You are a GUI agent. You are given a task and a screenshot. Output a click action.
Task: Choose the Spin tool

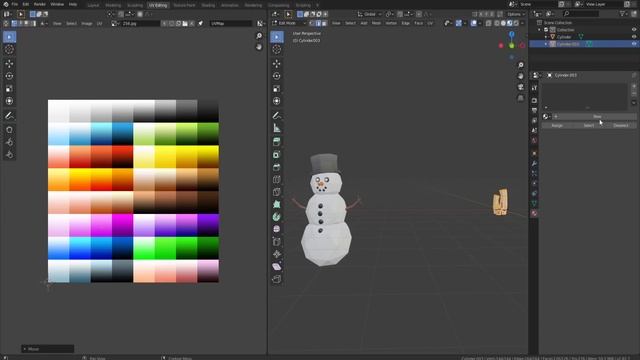click(x=277, y=217)
